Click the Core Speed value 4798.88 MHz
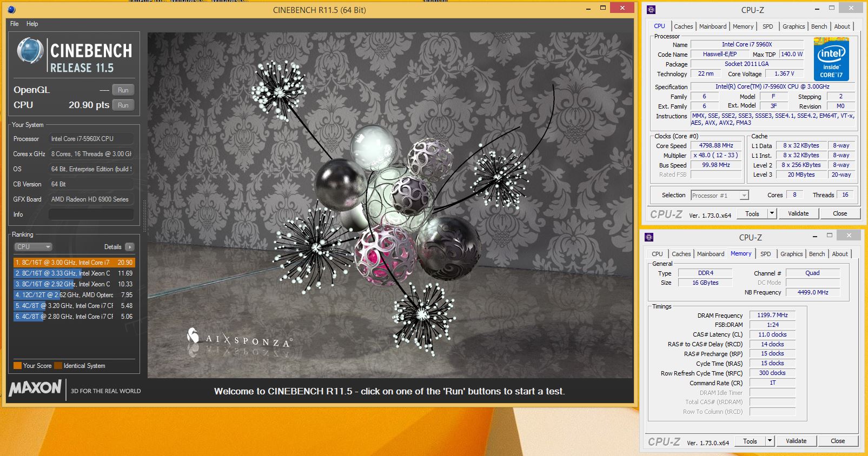 (716, 146)
